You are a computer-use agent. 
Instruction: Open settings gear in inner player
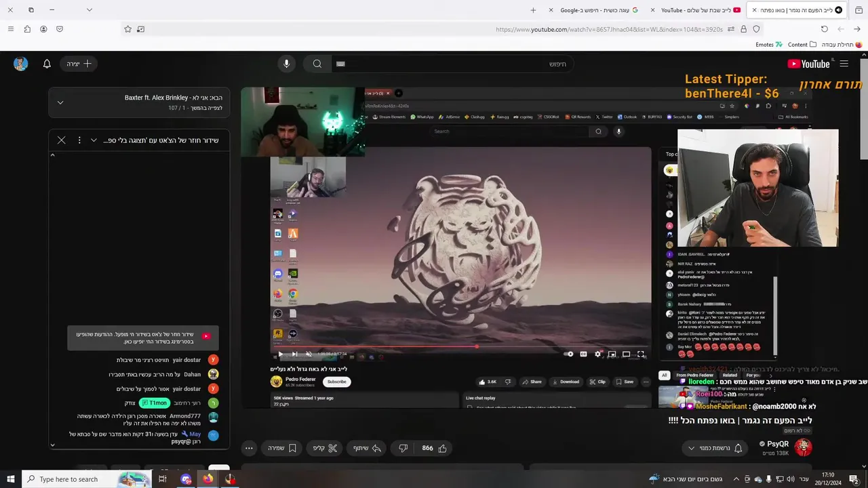pos(597,354)
